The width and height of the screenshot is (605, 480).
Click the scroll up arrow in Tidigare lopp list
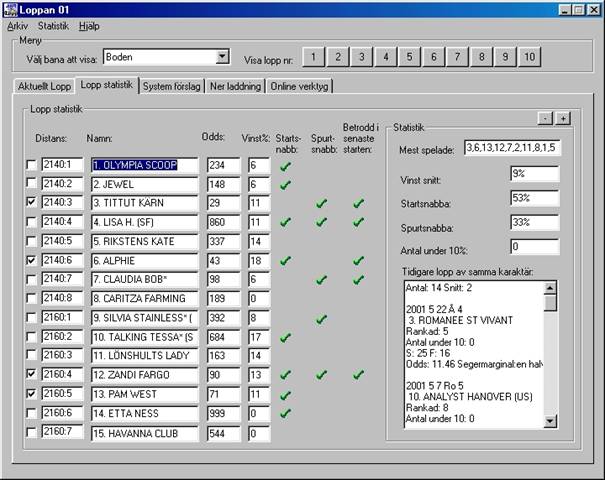(550, 288)
